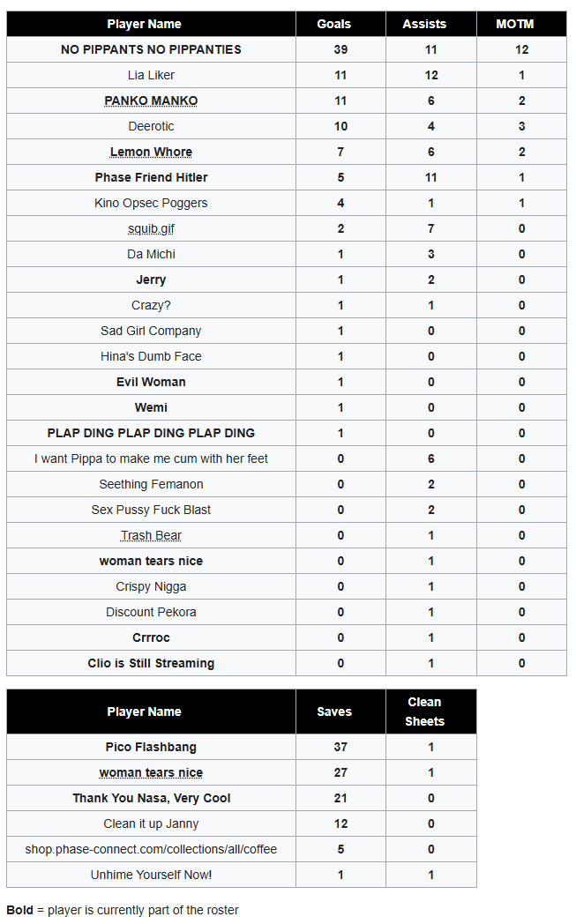
Task: Click the Trash Bear player name
Action: click(x=151, y=536)
